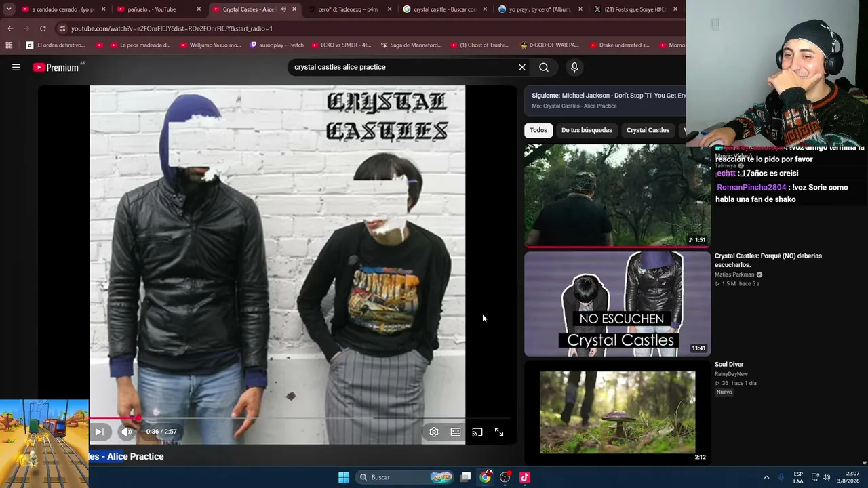Select the 'De tus búsquedas' filter chip

point(587,130)
